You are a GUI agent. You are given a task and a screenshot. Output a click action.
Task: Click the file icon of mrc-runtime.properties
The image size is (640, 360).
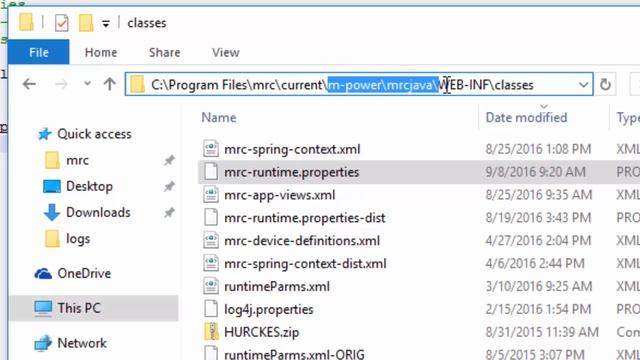(211, 171)
